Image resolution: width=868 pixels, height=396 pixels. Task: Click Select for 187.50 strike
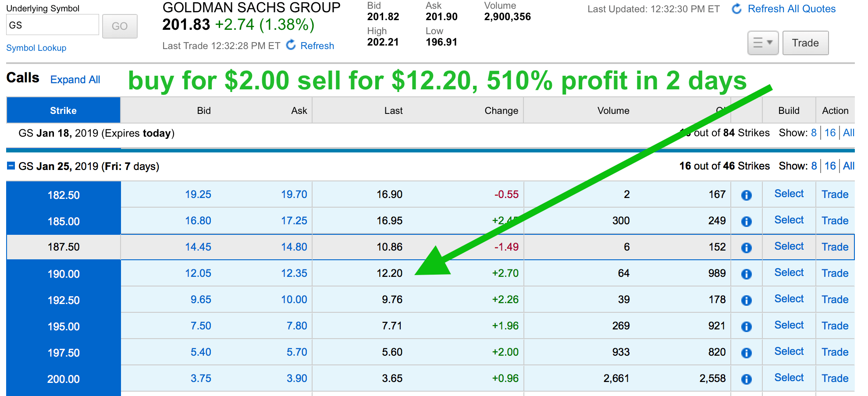[789, 246]
